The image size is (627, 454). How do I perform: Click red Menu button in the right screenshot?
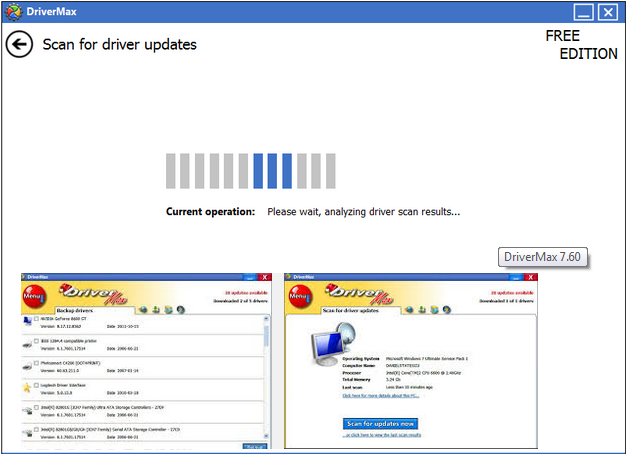[300, 296]
